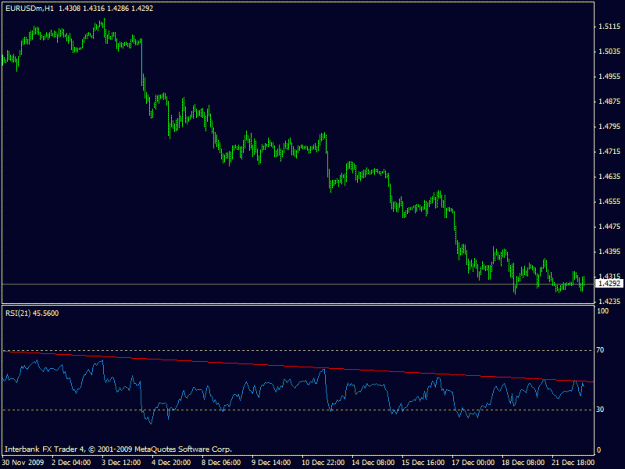
Task: Click the 3 Dec 12:00 time label
Action: [x=121, y=462]
